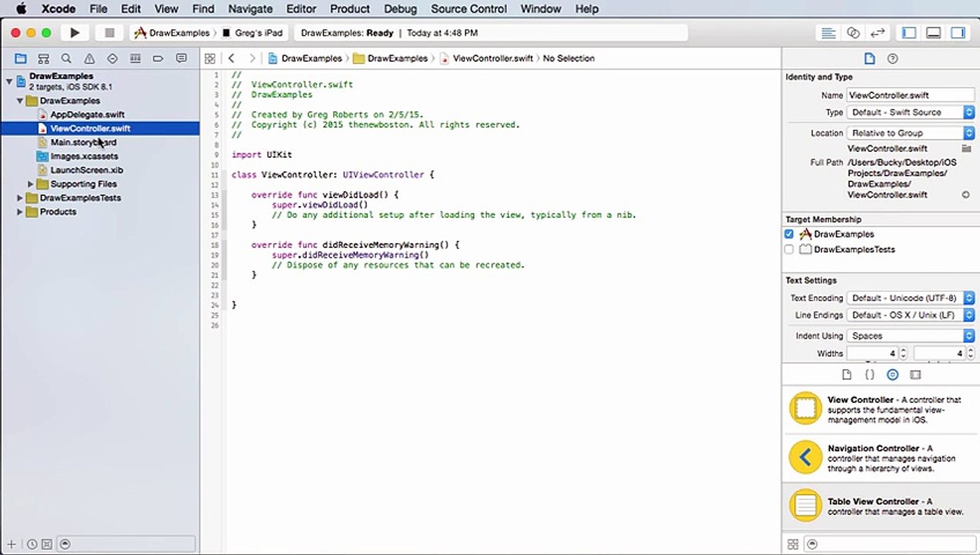Open the file Type dropdown
The width and height of the screenshot is (980, 555).
(x=911, y=113)
